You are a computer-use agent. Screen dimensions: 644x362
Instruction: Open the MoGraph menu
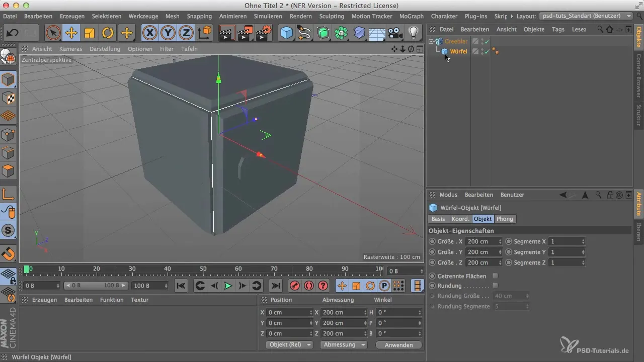(411, 16)
